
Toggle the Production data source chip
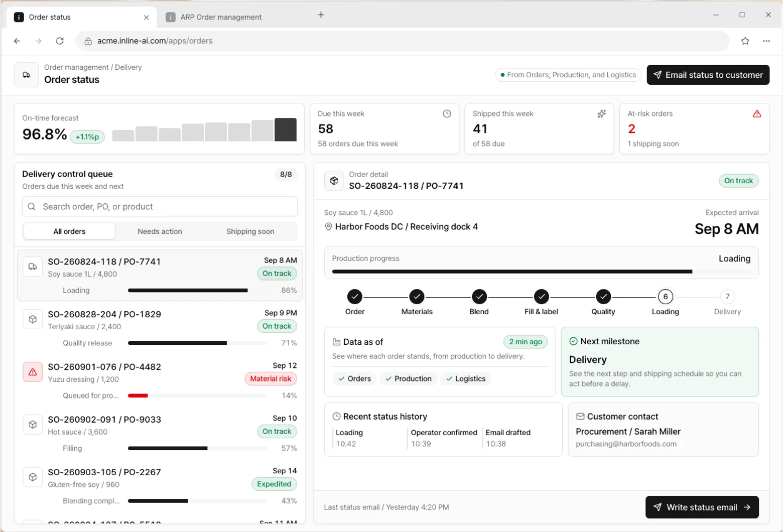coord(409,379)
